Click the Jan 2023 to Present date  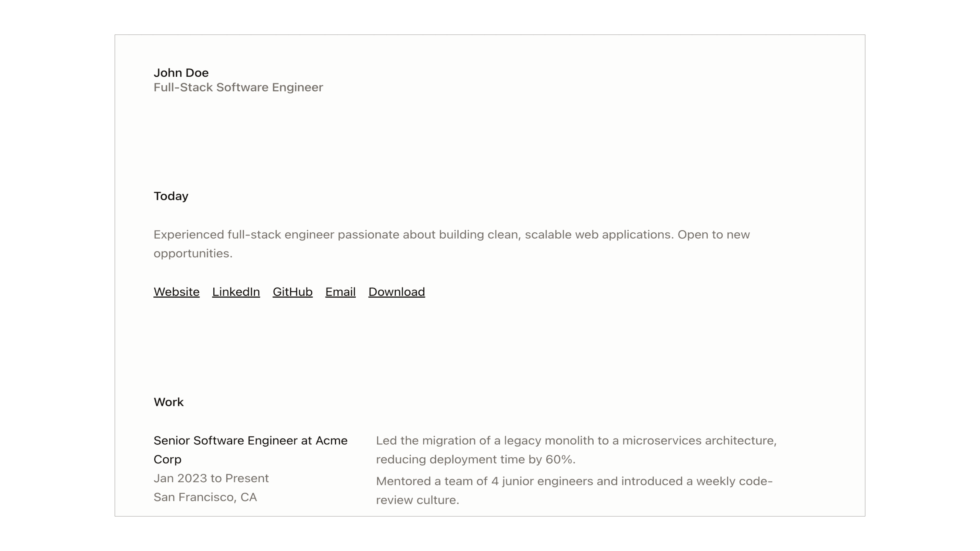211,478
